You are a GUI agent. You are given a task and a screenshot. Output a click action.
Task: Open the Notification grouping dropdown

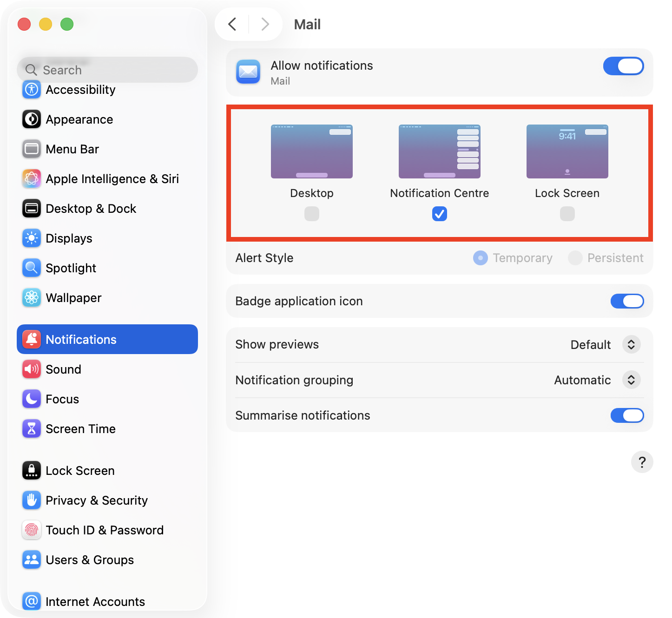(632, 380)
